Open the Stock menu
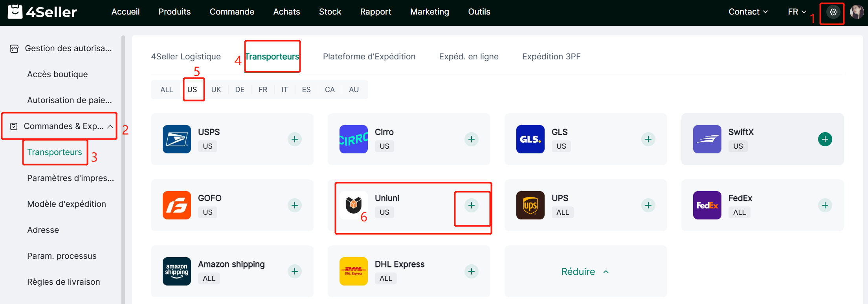Image resolution: width=868 pixels, height=304 pixels. 330,12
